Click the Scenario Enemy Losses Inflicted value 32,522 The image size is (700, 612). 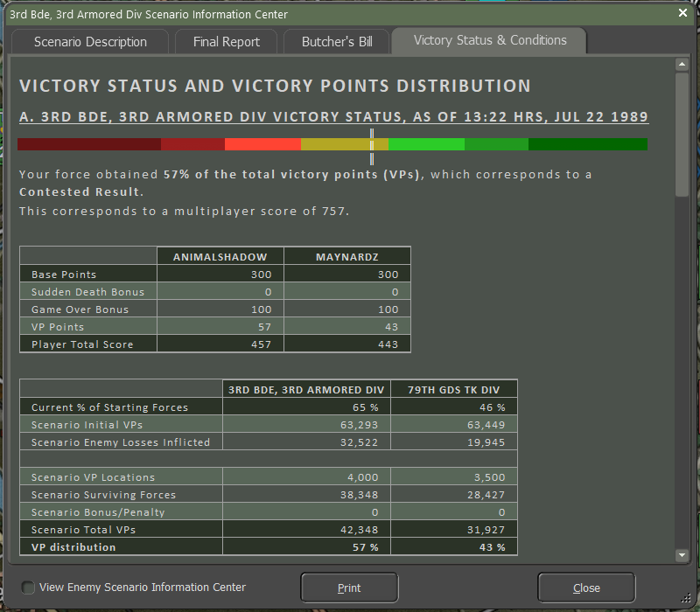[359, 442]
